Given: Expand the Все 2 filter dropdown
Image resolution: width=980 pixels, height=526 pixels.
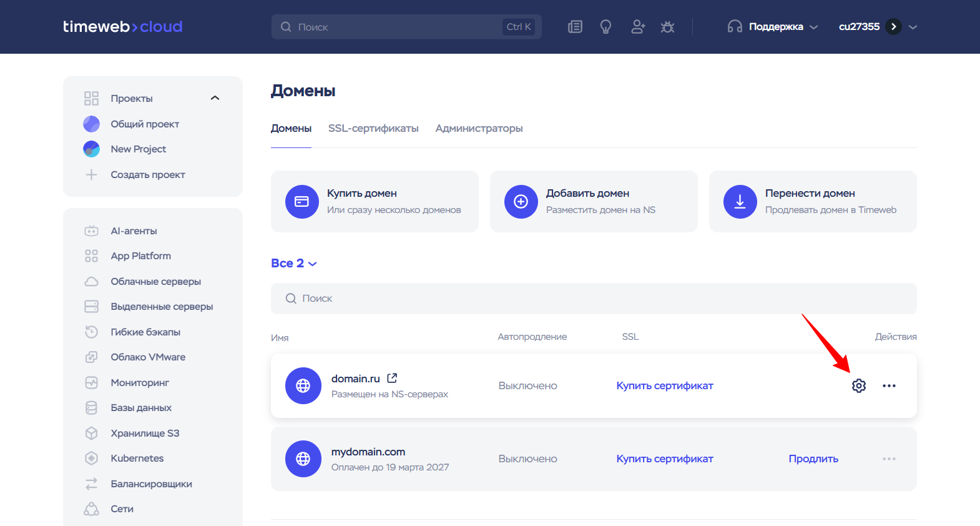Looking at the screenshot, I should point(294,264).
